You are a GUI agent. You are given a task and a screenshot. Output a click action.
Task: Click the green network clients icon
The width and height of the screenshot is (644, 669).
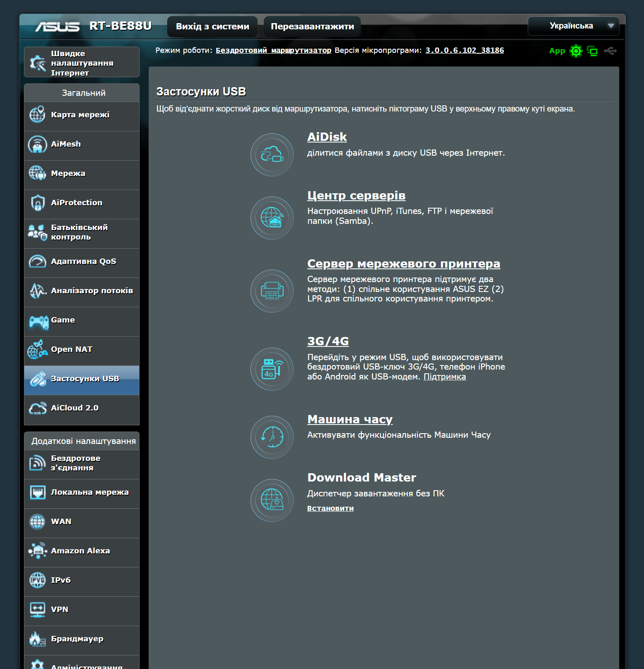pos(592,51)
